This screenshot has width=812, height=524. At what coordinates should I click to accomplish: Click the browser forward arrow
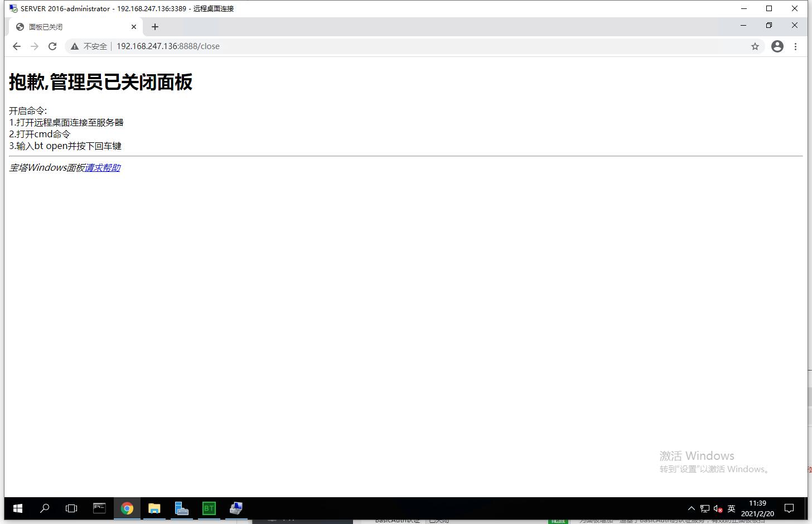pyautogui.click(x=35, y=46)
